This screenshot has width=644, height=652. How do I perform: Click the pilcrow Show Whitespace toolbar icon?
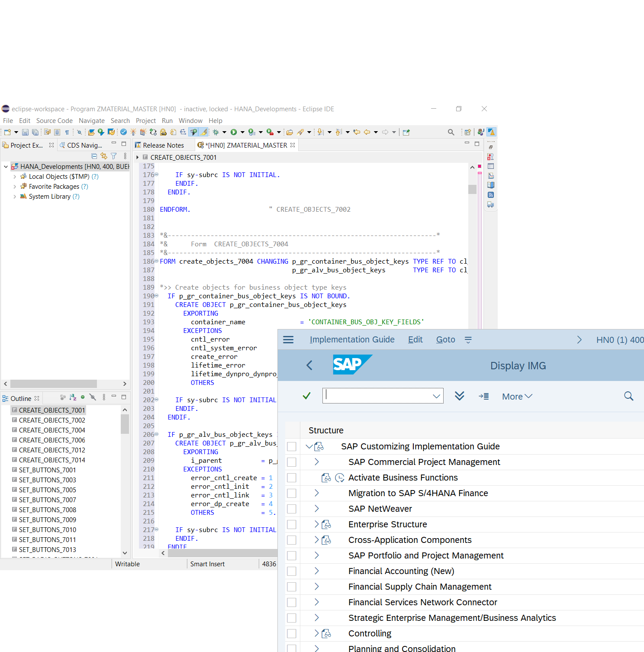[x=67, y=132]
